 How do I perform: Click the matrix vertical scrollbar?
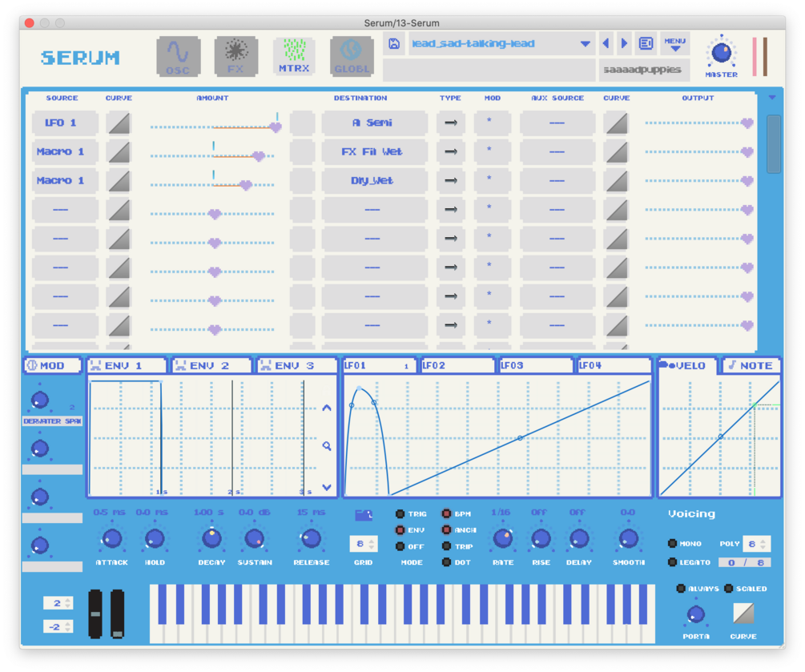773,144
